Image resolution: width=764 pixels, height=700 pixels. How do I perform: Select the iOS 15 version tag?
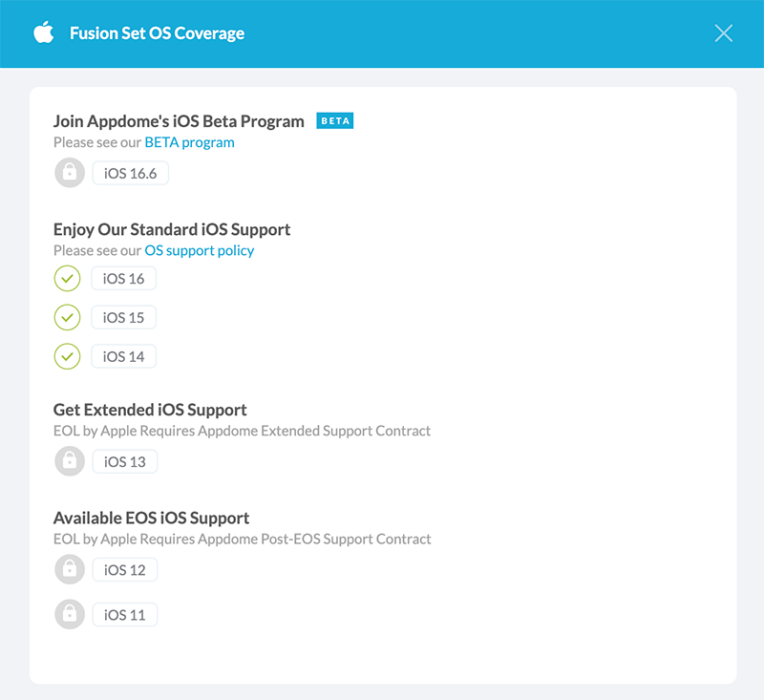124,317
